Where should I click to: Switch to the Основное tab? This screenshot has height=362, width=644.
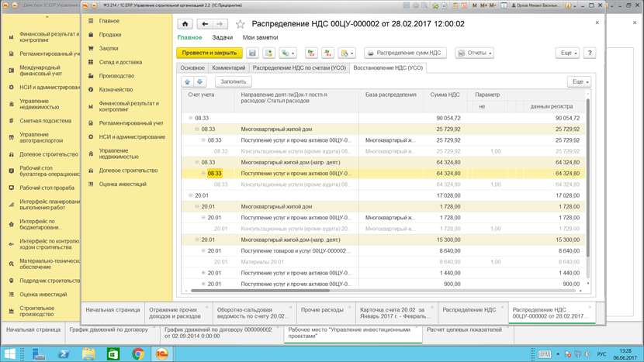[192, 68]
